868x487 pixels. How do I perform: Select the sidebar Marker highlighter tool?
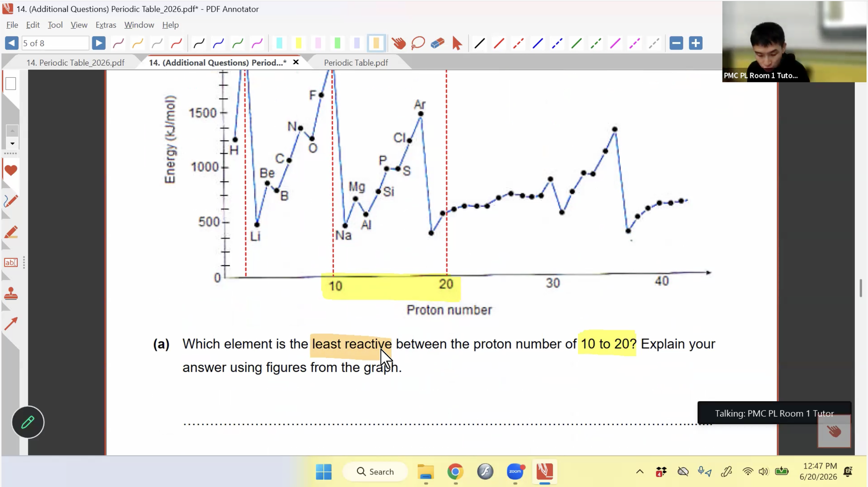click(x=11, y=232)
